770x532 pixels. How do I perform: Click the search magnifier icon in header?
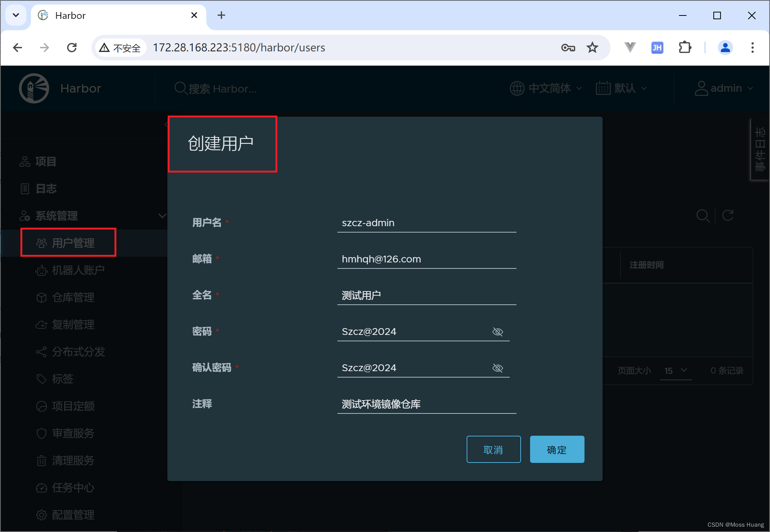(181, 89)
